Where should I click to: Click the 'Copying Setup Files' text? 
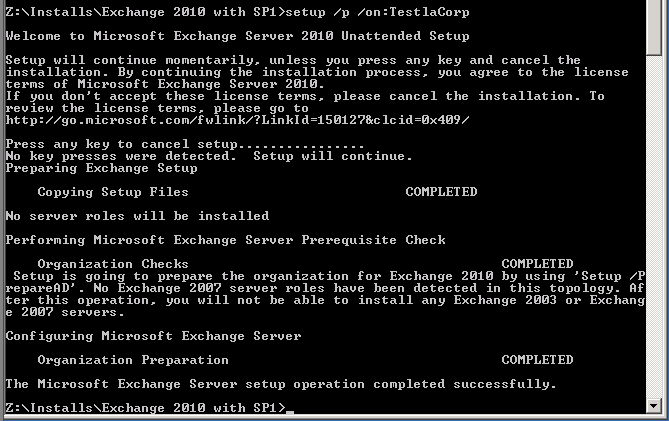[x=113, y=192]
